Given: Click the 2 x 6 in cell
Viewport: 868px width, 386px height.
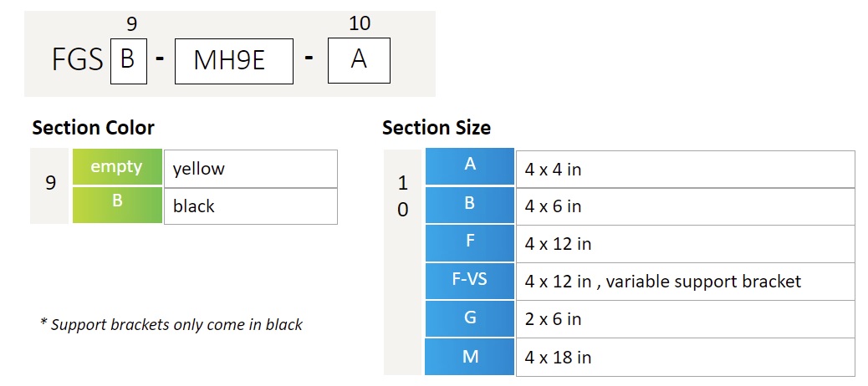Looking at the screenshot, I should (x=686, y=319).
